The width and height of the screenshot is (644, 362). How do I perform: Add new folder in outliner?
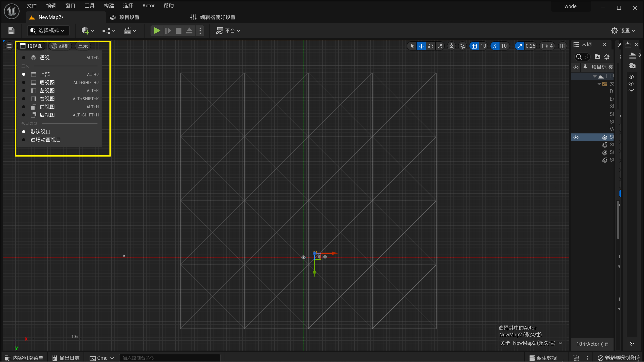[597, 57]
